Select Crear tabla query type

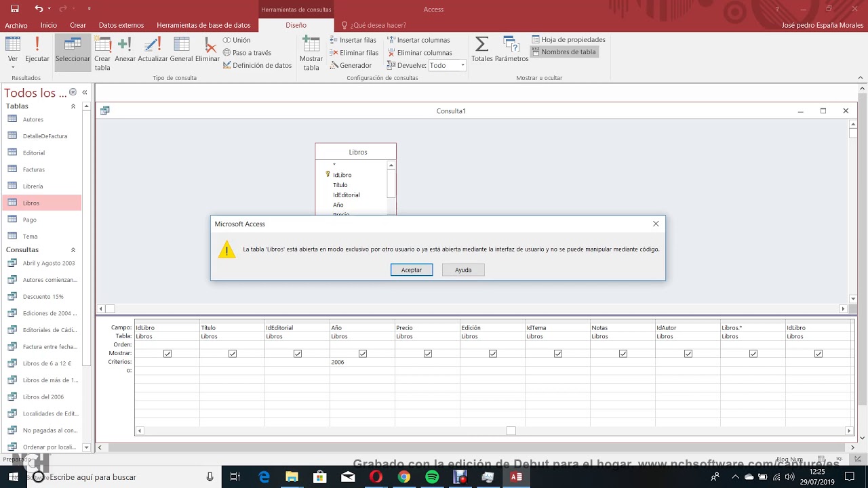102,53
